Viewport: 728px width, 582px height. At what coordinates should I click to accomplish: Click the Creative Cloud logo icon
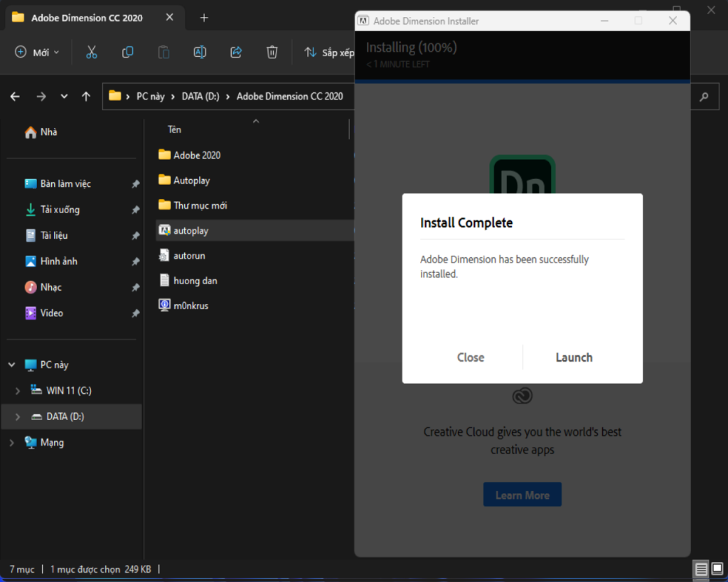(523, 396)
